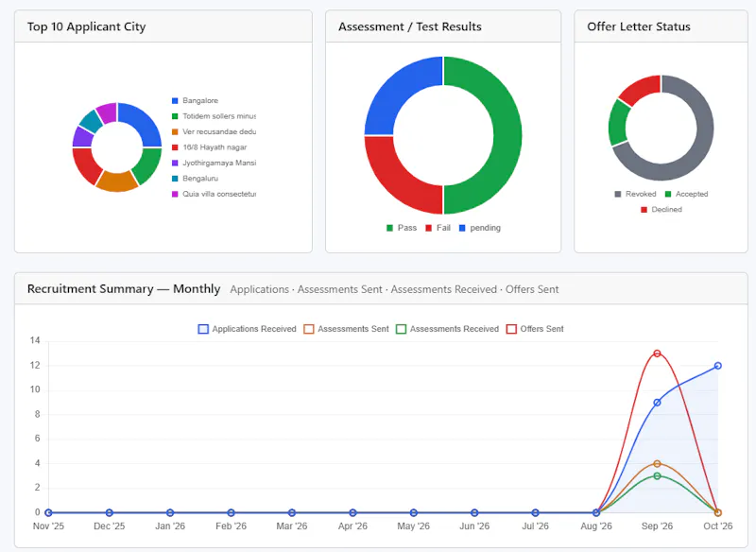Select the Offers Sent peak point in Sep '26

coord(657,354)
